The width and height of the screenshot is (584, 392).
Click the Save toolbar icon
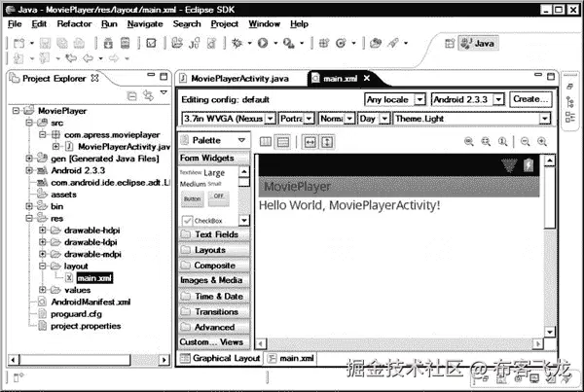pyautogui.click(x=45, y=44)
